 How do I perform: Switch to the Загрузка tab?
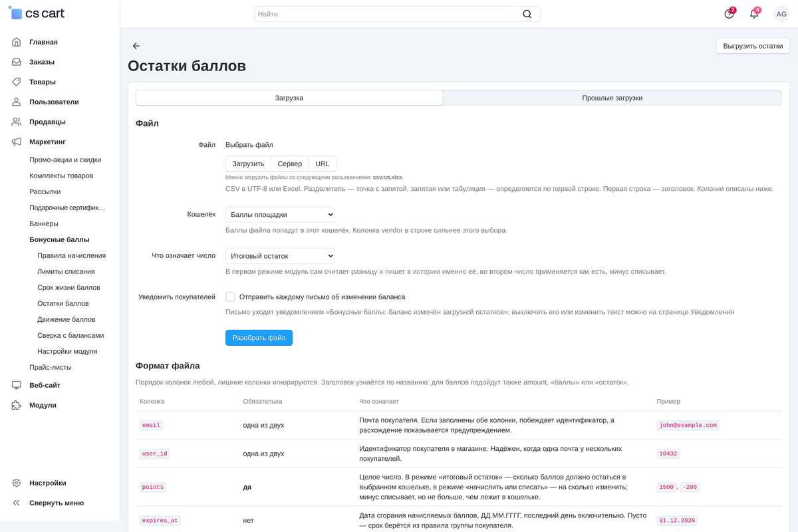tap(289, 98)
